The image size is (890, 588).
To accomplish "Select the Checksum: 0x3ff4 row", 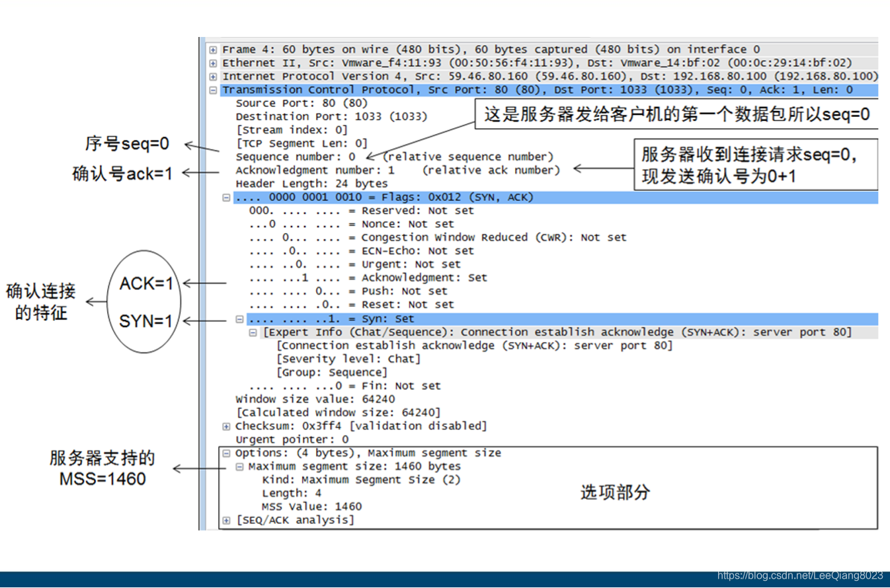I will tap(361, 427).
